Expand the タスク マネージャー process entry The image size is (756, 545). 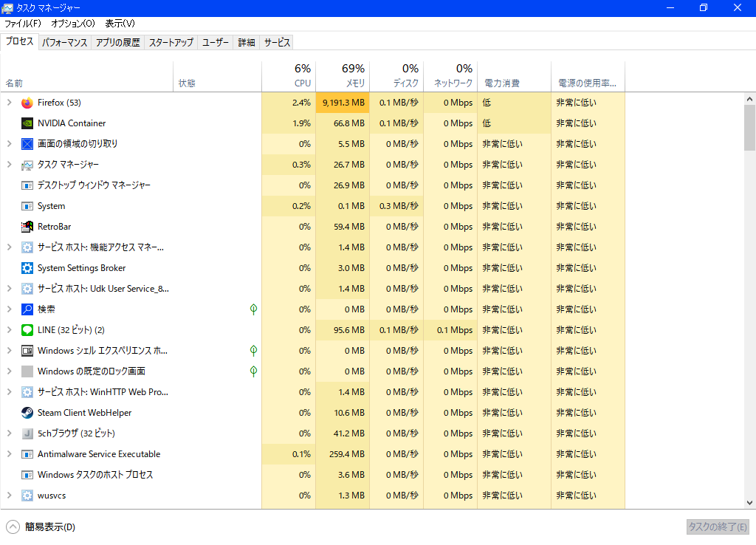click(x=9, y=165)
